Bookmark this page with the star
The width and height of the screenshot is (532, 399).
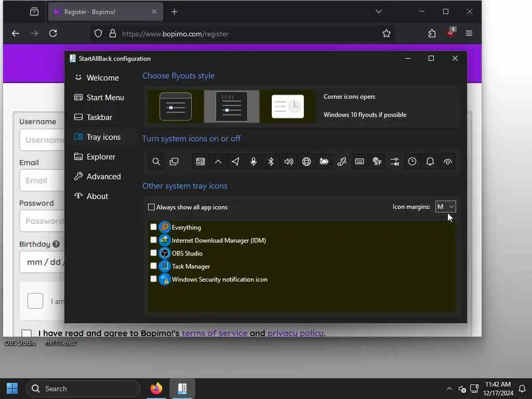pyautogui.click(x=387, y=34)
